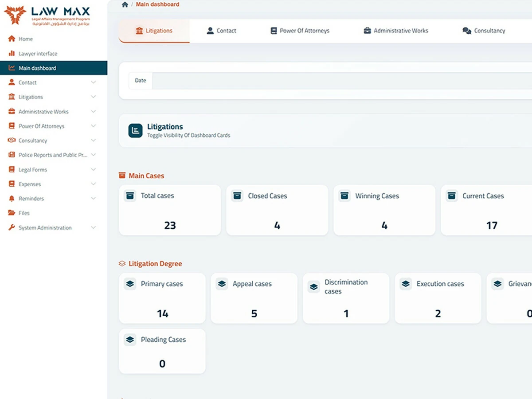Screen dimensions: 532x399
Task: Click the Total cases archive icon
Action: pyautogui.click(x=130, y=196)
